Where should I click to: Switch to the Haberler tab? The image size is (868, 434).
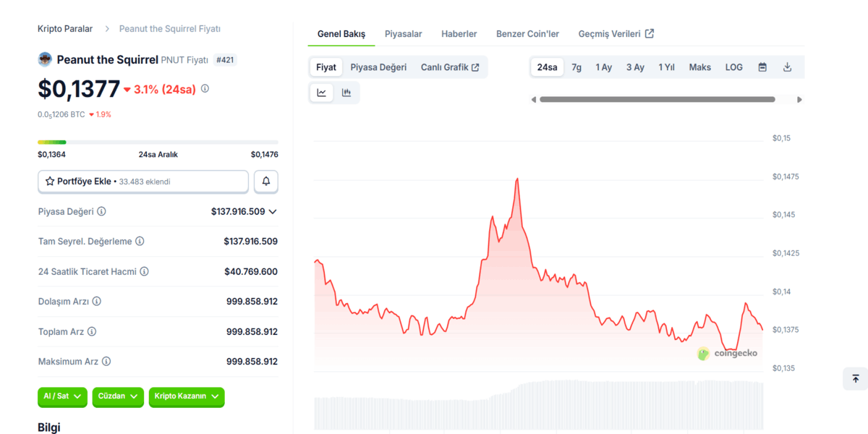(x=459, y=34)
